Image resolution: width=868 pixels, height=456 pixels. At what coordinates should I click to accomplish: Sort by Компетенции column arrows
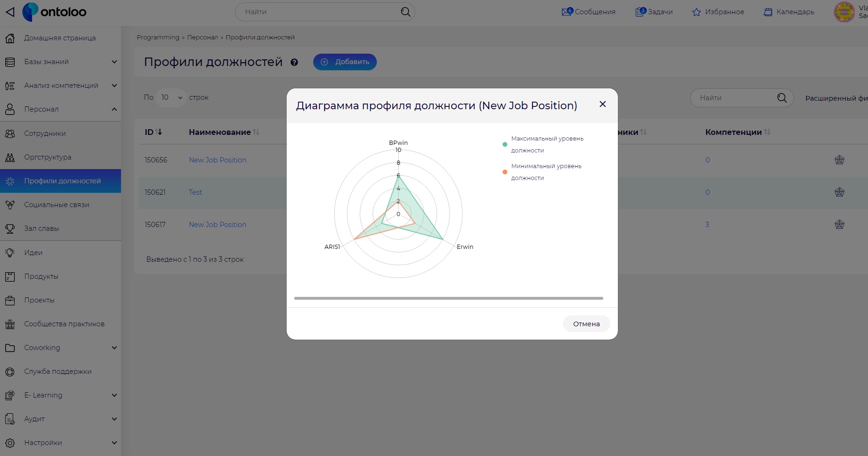click(x=767, y=132)
